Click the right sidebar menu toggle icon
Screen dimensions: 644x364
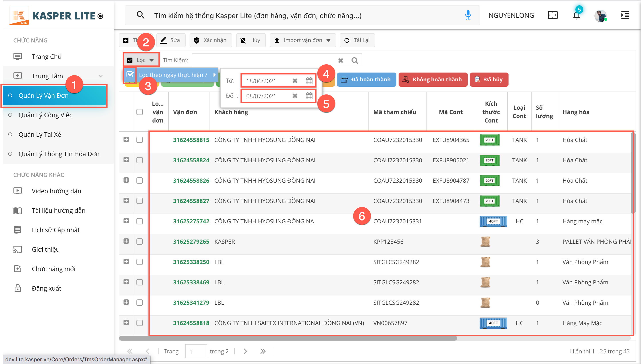coord(625,15)
